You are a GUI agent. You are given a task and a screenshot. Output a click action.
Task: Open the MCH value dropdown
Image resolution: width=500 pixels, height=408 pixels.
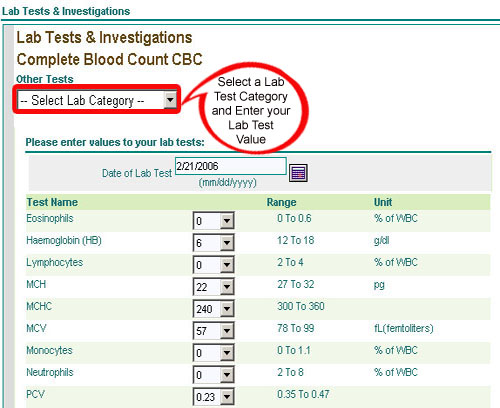[213, 287]
